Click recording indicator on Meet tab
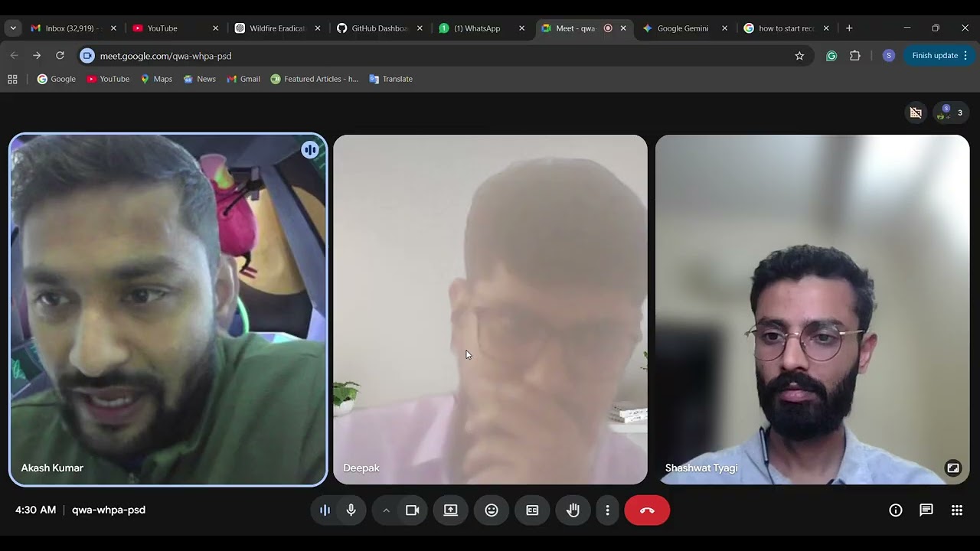Viewport: 980px width, 551px height. [608, 28]
